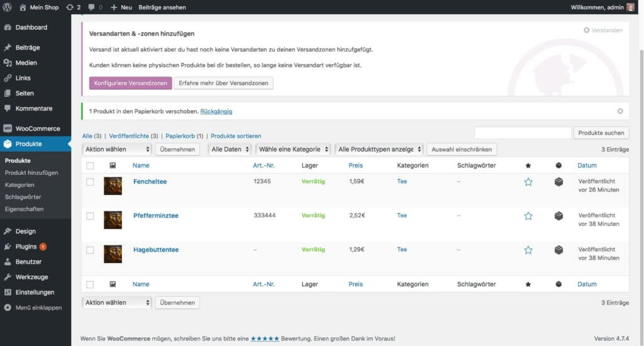Click the admin avatar next to Willkommen
The image size is (644, 346).
pos(630,7)
